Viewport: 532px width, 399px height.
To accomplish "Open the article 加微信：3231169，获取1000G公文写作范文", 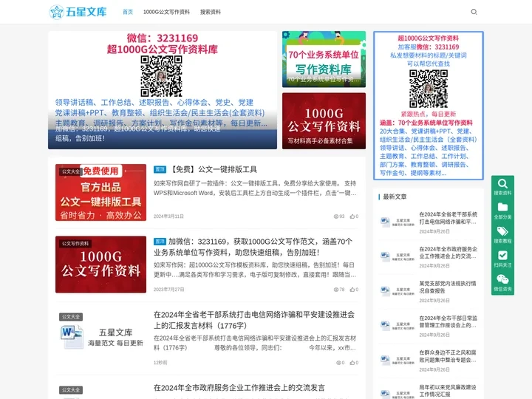I will pyautogui.click(x=253, y=247).
